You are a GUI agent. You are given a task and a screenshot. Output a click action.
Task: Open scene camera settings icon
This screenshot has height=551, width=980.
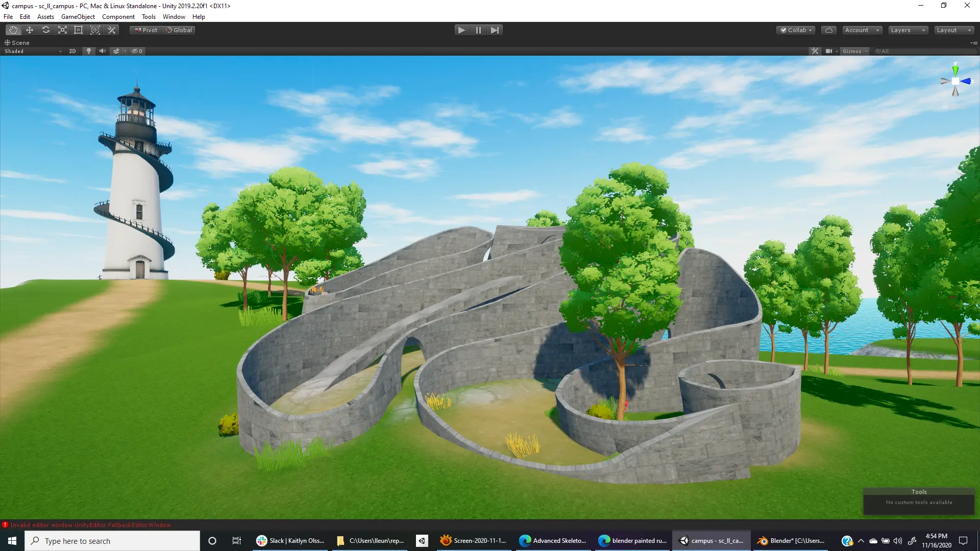tap(829, 51)
